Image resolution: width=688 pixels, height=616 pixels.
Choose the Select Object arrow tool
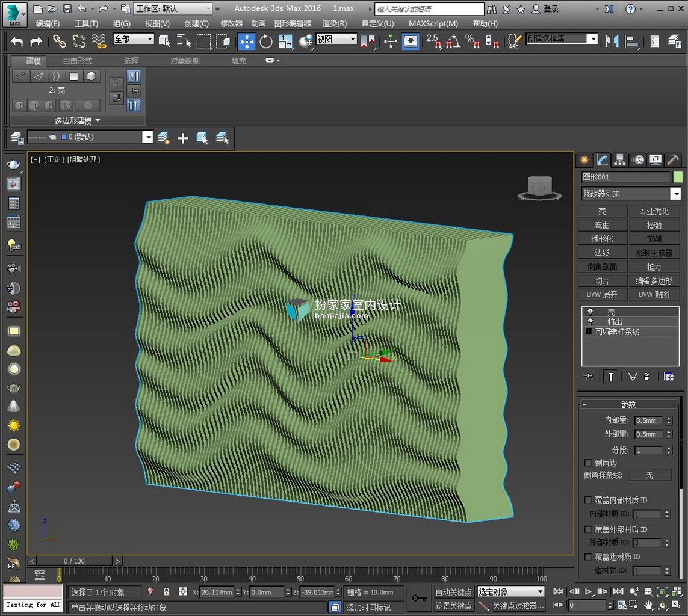(164, 42)
